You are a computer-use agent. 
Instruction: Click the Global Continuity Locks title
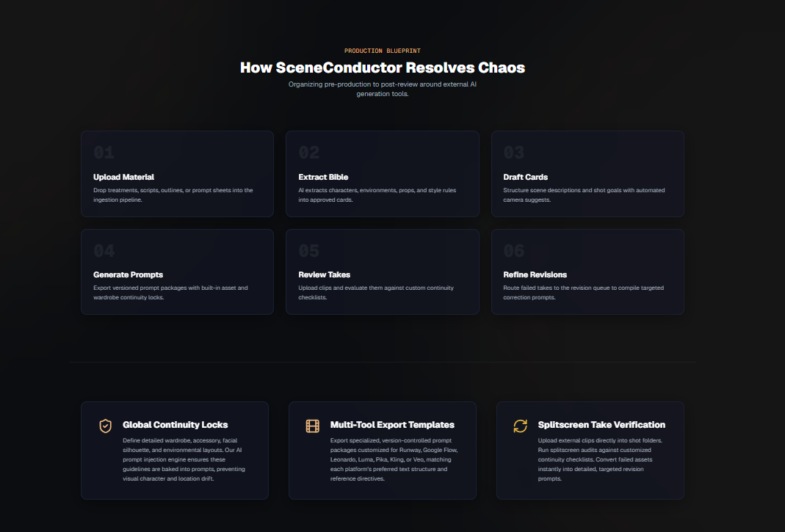(x=176, y=425)
